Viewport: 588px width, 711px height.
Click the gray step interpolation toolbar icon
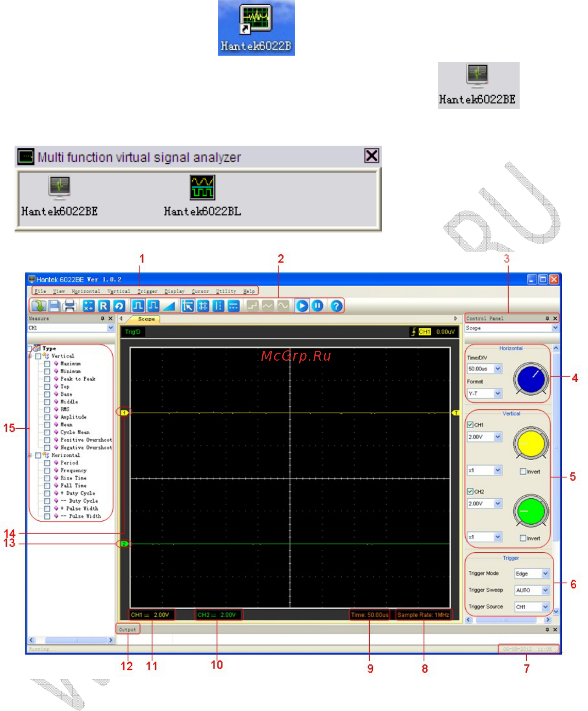point(252,306)
